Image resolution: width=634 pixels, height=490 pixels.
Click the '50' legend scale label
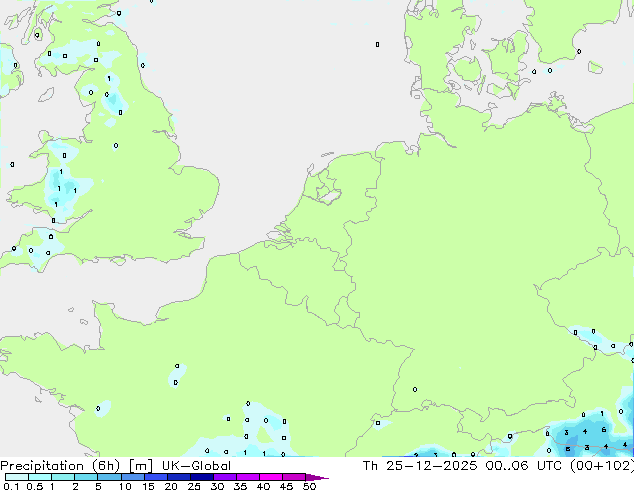coord(309,486)
